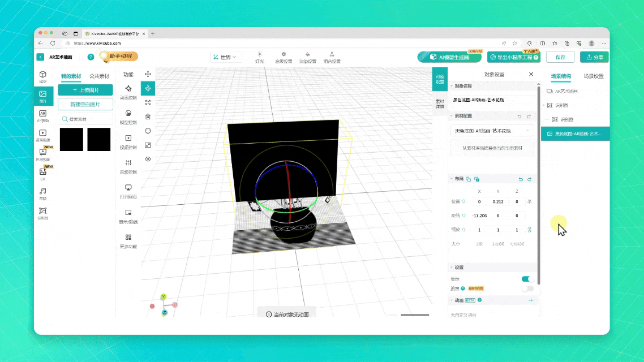Select the 声频 audio category in sidebar

(x=43, y=193)
